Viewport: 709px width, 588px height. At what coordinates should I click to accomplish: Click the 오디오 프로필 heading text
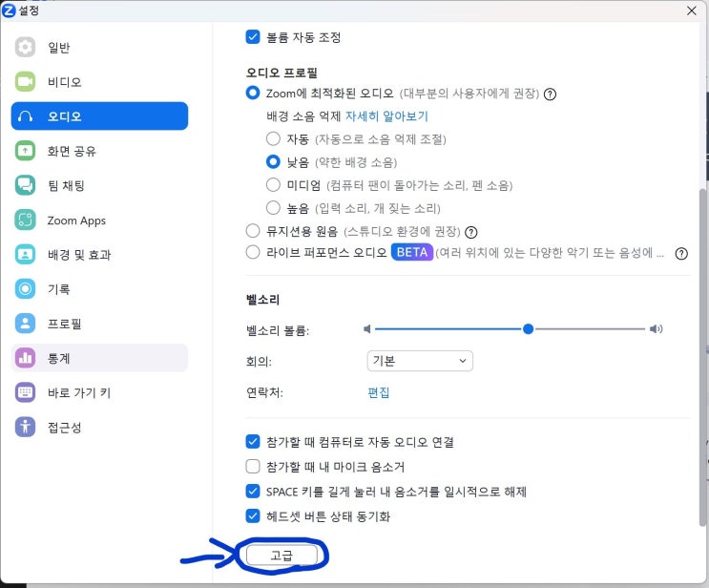click(x=282, y=73)
